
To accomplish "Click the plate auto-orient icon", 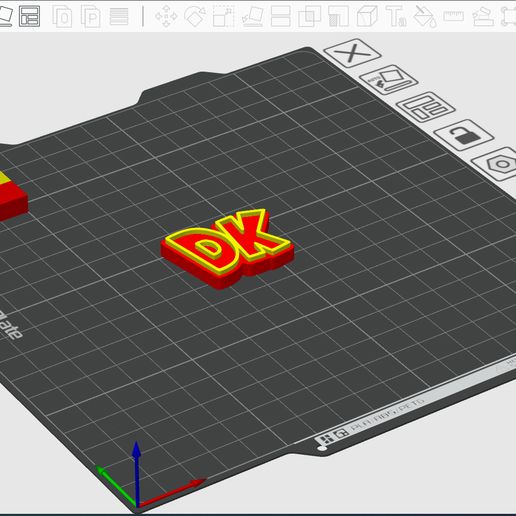I will 389,80.
